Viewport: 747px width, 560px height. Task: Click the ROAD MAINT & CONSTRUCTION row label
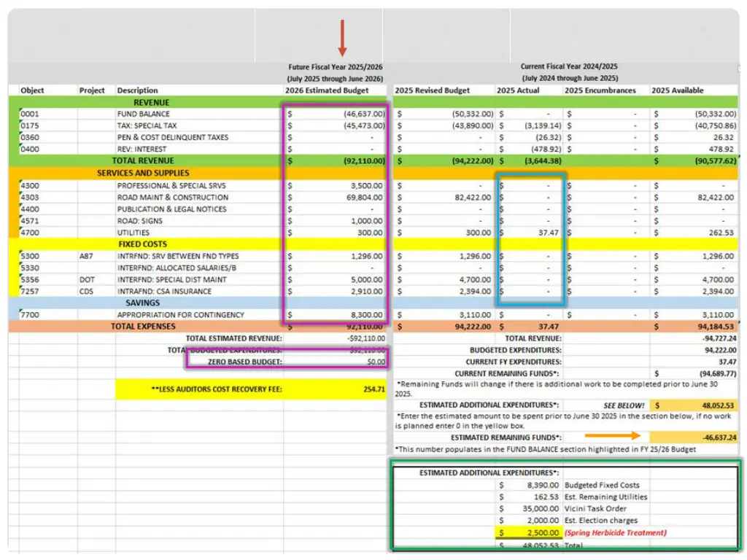(x=172, y=197)
